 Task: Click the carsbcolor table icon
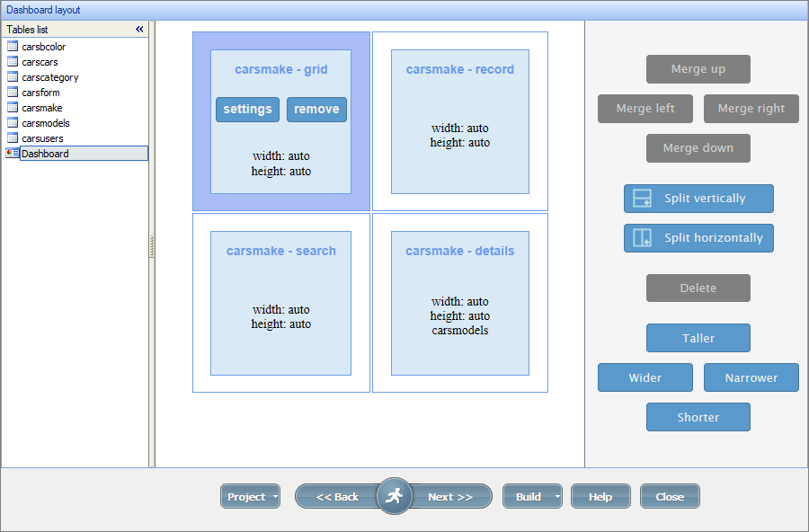point(13,47)
